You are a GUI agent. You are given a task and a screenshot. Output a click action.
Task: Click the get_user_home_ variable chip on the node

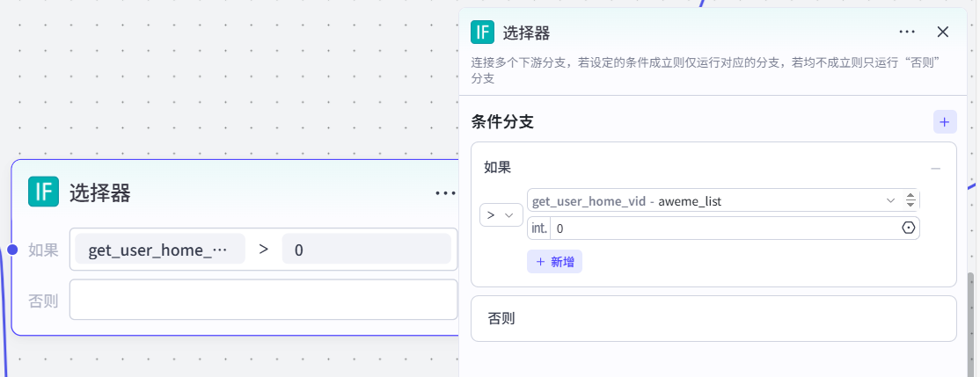pyautogui.click(x=159, y=250)
